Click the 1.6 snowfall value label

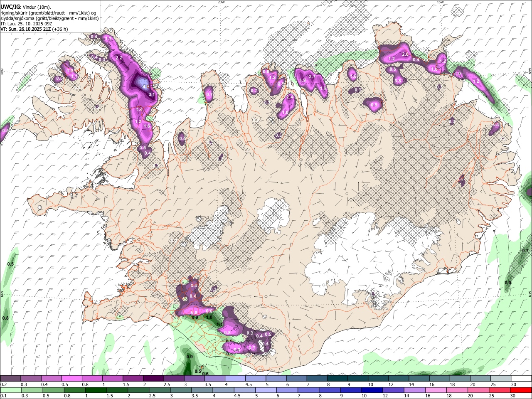coord(146,126)
